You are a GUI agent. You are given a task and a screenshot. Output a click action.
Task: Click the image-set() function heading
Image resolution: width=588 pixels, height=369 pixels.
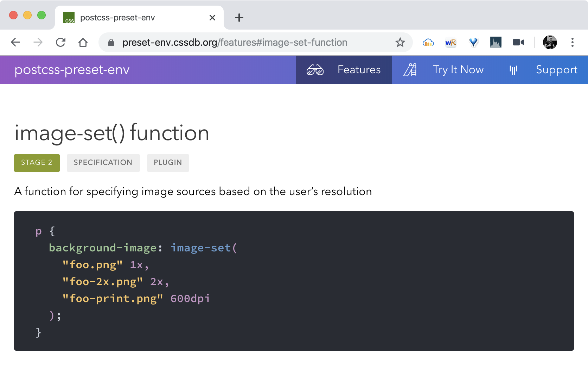112,133
